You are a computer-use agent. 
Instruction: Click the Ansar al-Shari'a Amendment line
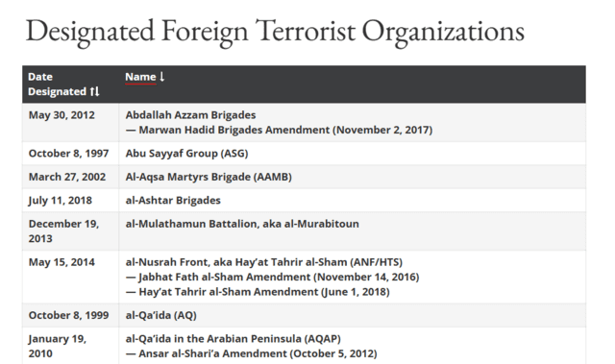[251, 353]
